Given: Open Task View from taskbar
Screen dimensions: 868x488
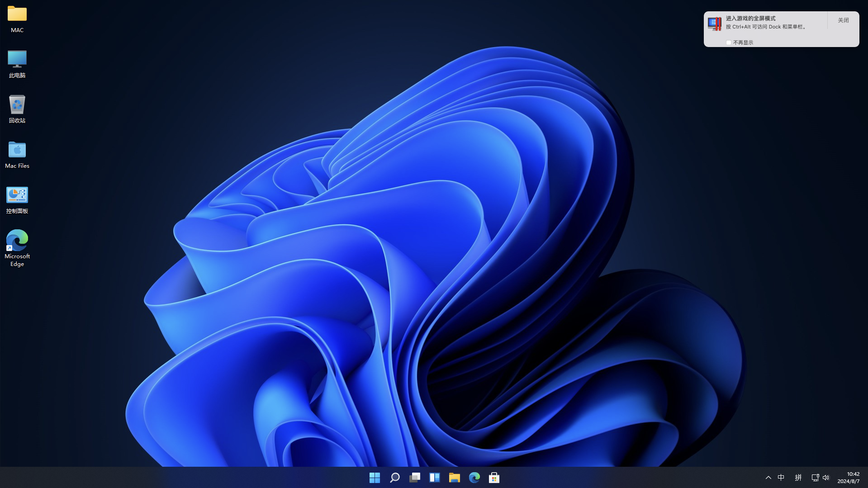Looking at the screenshot, I should (415, 478).
